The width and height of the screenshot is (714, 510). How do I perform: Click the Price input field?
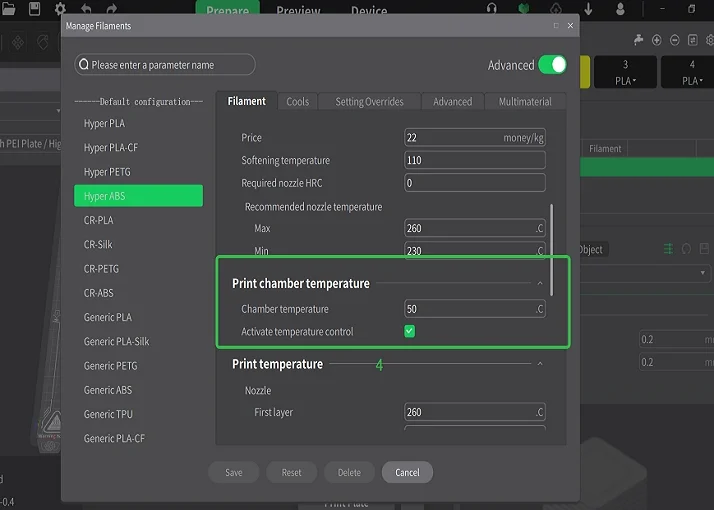pyautogui.click(x=474, y=138)
